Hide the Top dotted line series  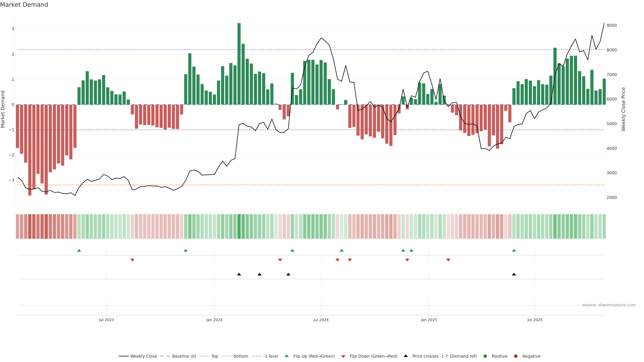[214, 356]
